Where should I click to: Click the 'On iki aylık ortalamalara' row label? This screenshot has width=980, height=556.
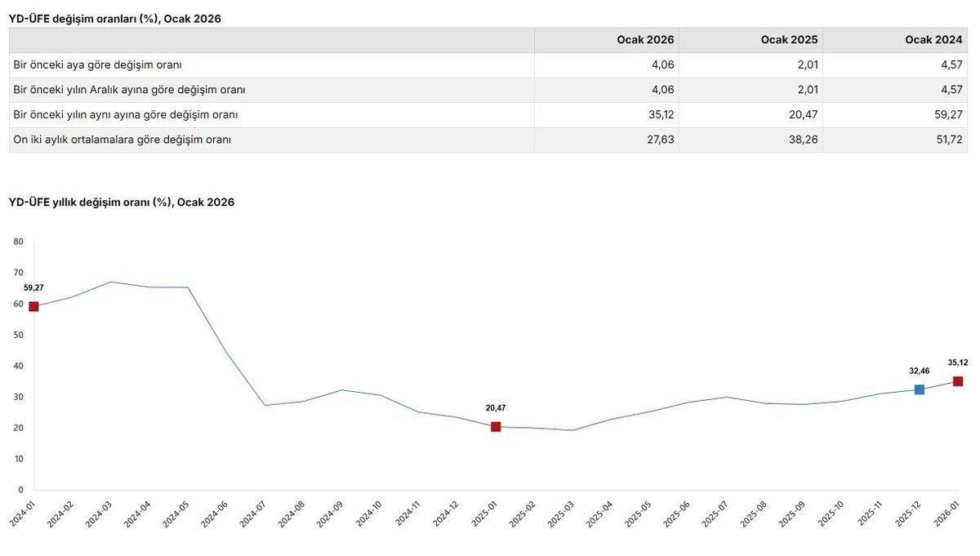tap(122, 140)
